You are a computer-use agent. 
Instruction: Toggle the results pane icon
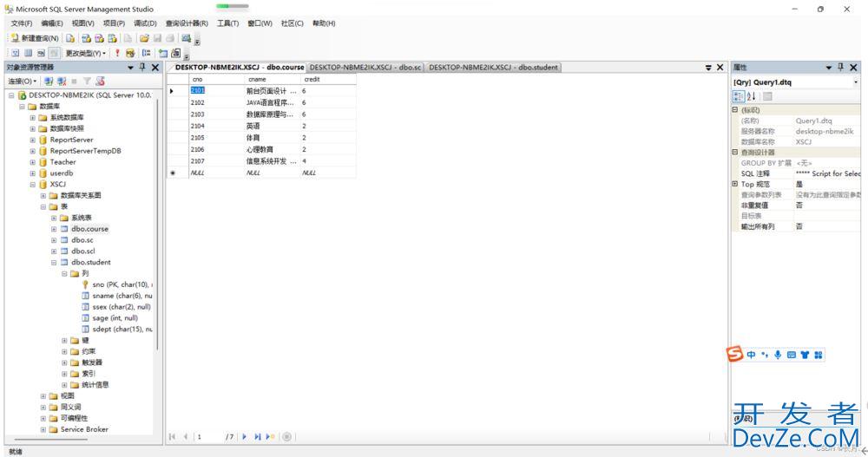(x=54, y=53)
